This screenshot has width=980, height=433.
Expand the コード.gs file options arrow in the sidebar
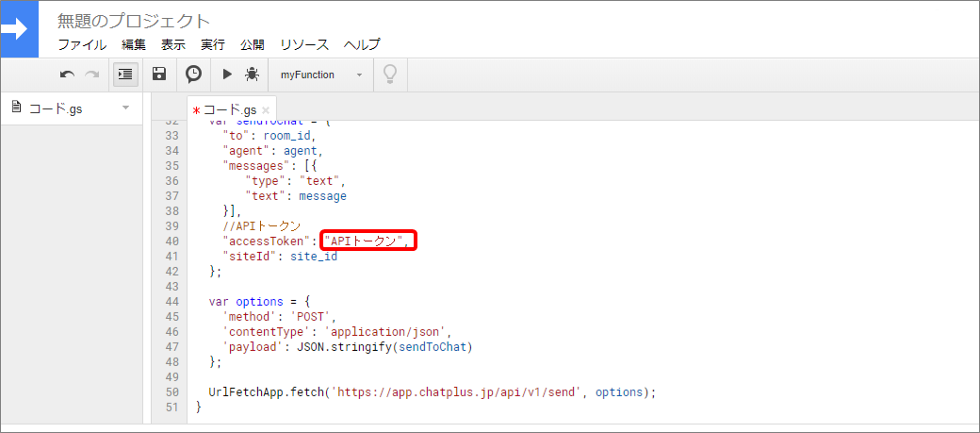click(x=125, y=108)
